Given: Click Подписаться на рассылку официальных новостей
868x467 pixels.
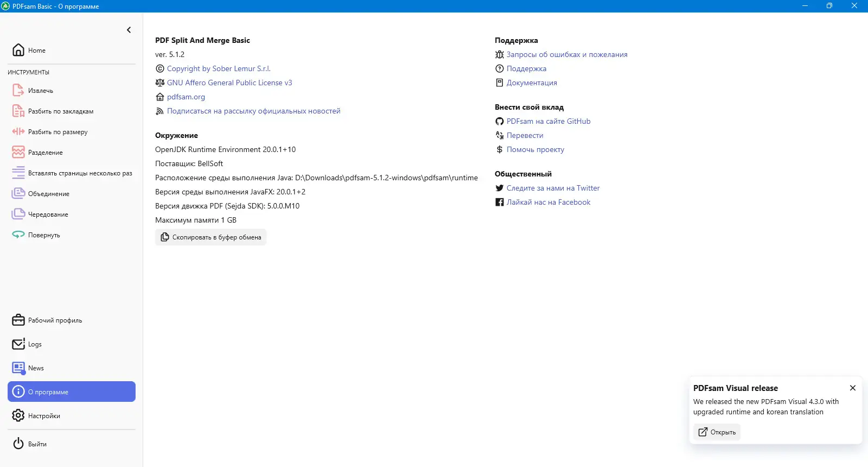Looking at the screenshot, I should [254, 111].
